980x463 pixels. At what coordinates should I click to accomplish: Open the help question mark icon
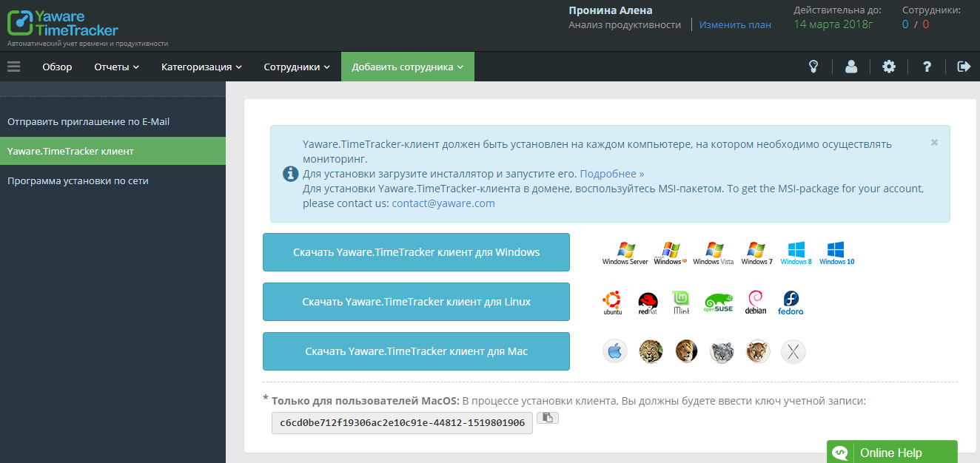click(927, 67)
